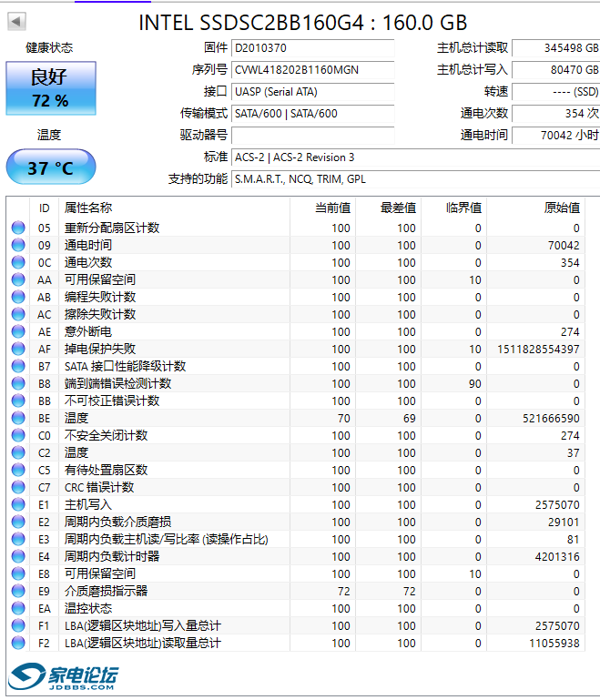Viewport: 600px width, 700px height.
Task: Click the 原始值 column header
Action: coord(536,208)
